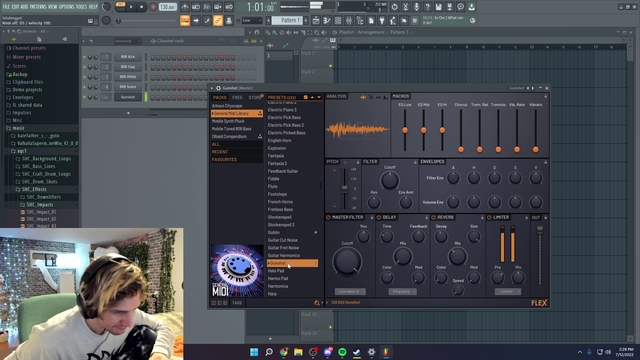Click the presets list down arrow
The image size is (640, 360).
point(319,97)
